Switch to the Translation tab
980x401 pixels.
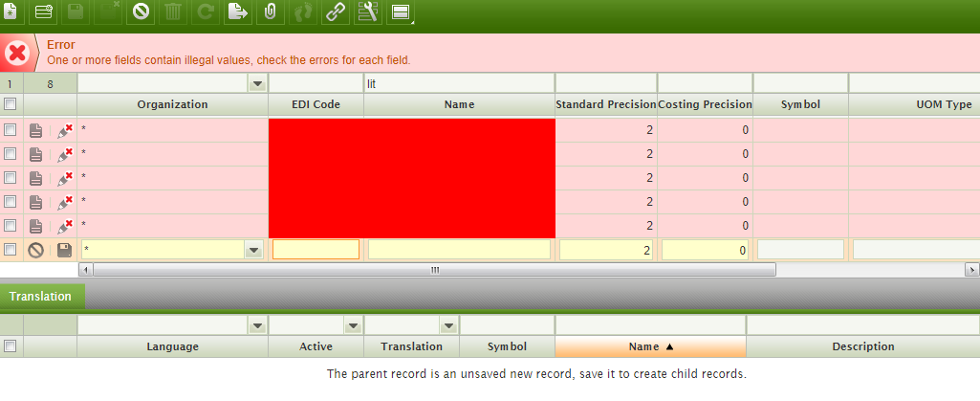click(41, 297)
